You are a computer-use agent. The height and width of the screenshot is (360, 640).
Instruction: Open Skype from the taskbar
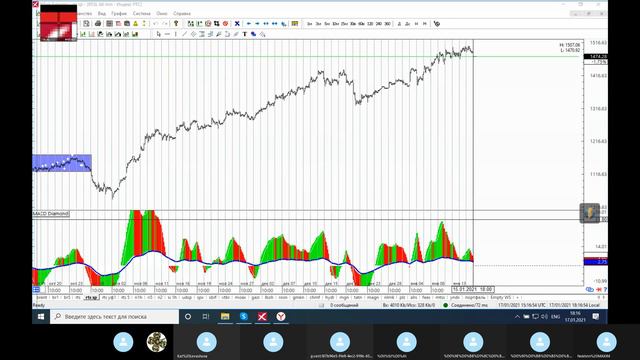[x=244, y=317]
